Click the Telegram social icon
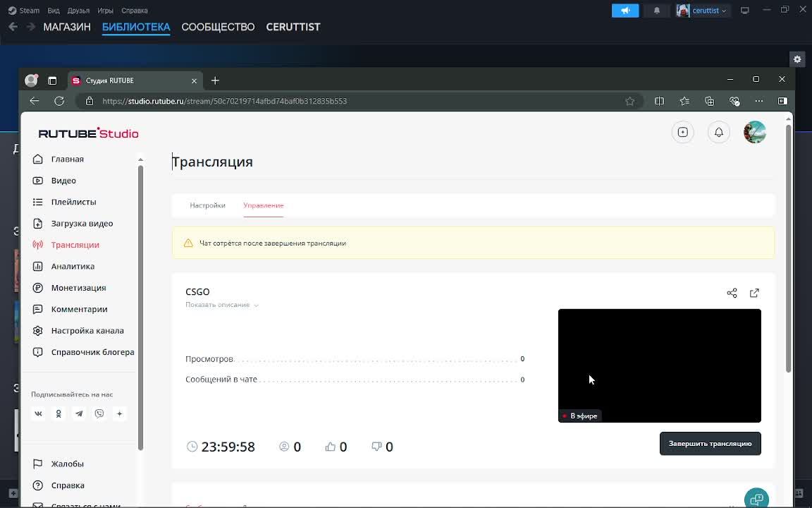The height and width of the screenshot is (508, 812). point(79,413)
